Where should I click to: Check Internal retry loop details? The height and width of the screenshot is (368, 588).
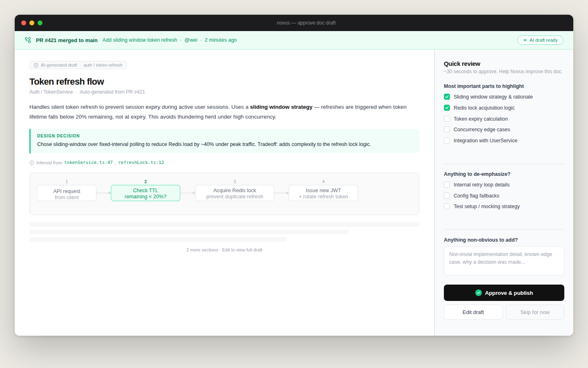(447, 184)
